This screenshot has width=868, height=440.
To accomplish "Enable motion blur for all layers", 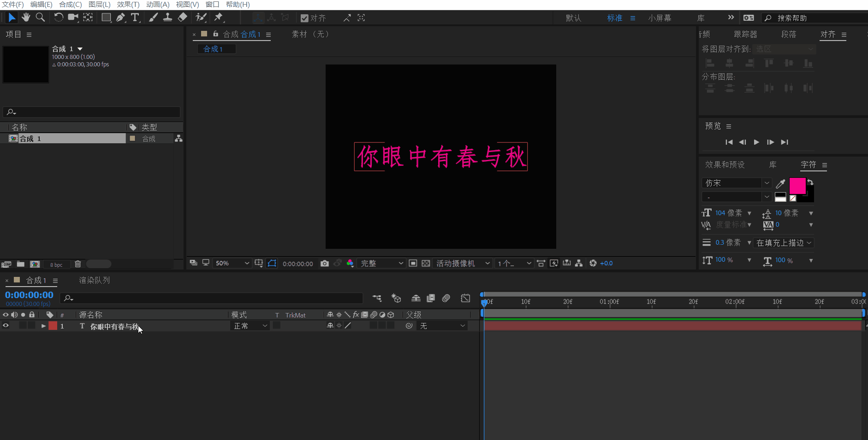I will coord(446,298).
